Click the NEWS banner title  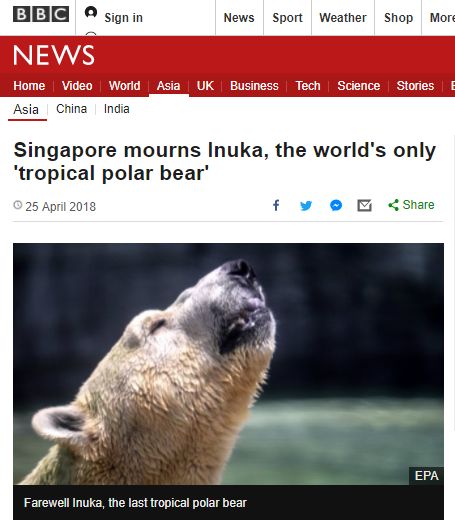click(54, 55)
